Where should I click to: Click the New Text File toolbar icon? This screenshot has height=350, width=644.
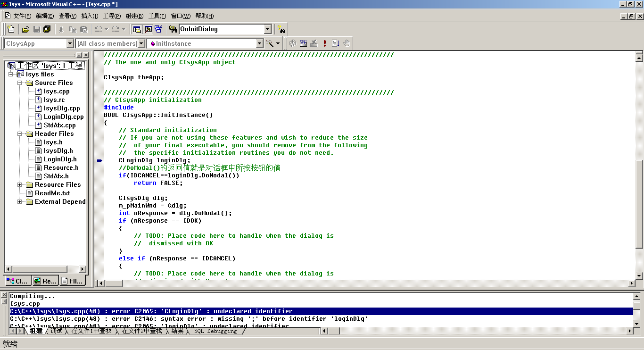click(11, 29)
